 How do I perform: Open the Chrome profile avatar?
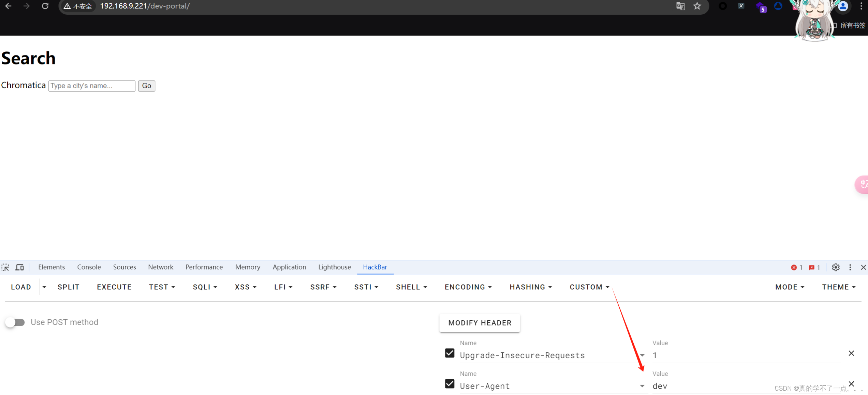click(843, 6)
